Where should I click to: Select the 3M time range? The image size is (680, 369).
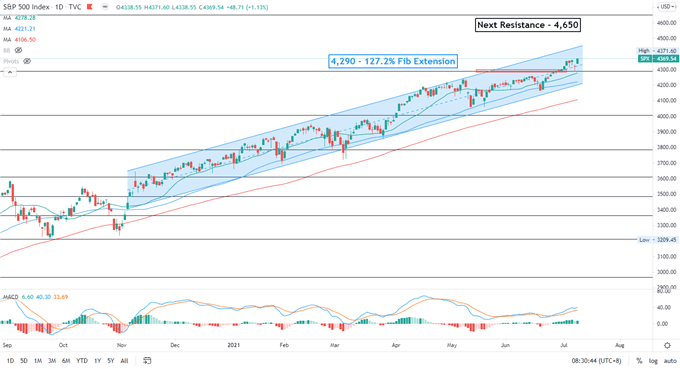tap(52, 360)
